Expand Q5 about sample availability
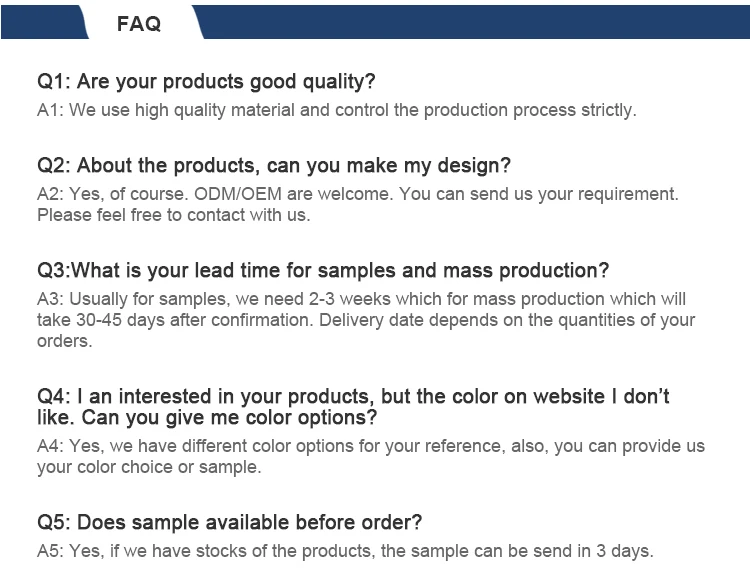750x585 pixels. tap(229, 522)
